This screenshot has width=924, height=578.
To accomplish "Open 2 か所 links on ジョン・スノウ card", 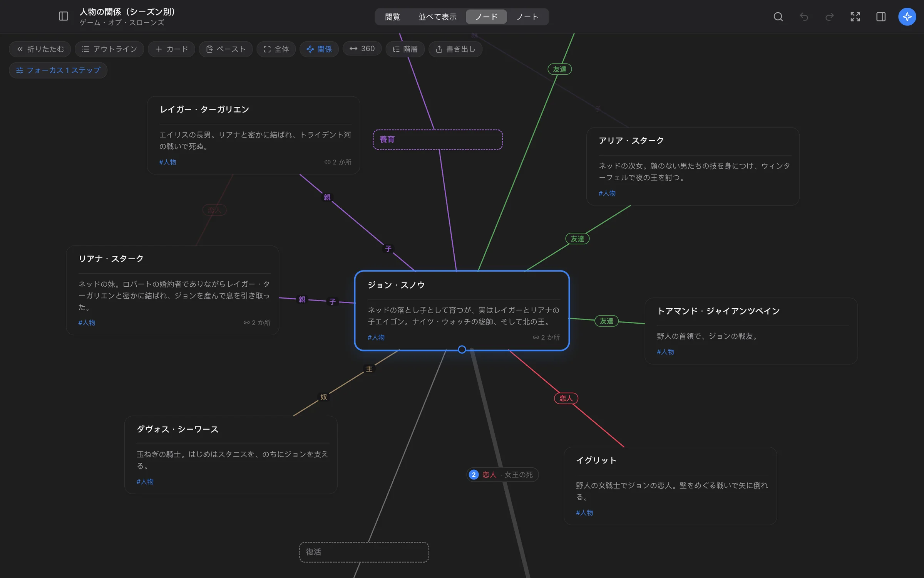I will tap(546, 337).
